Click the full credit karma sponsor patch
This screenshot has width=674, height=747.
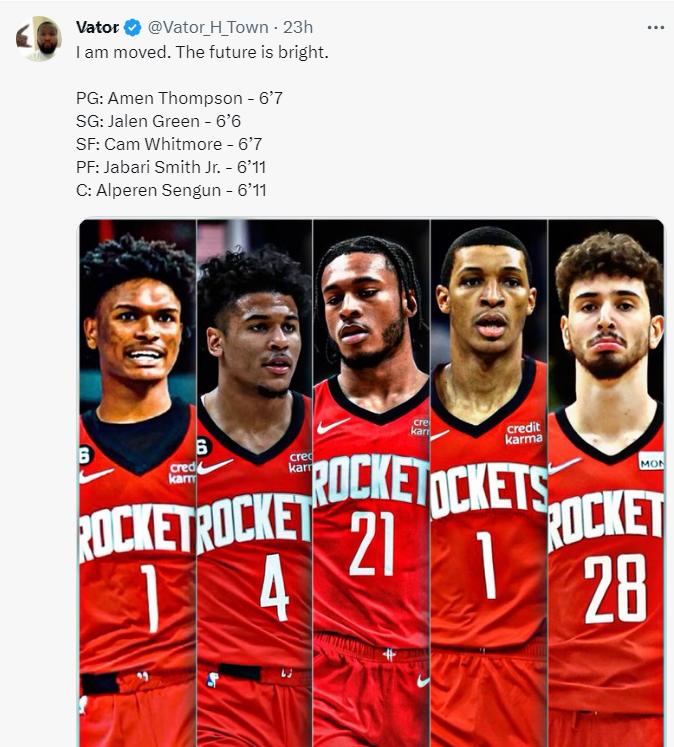click(x=523, y=433)
